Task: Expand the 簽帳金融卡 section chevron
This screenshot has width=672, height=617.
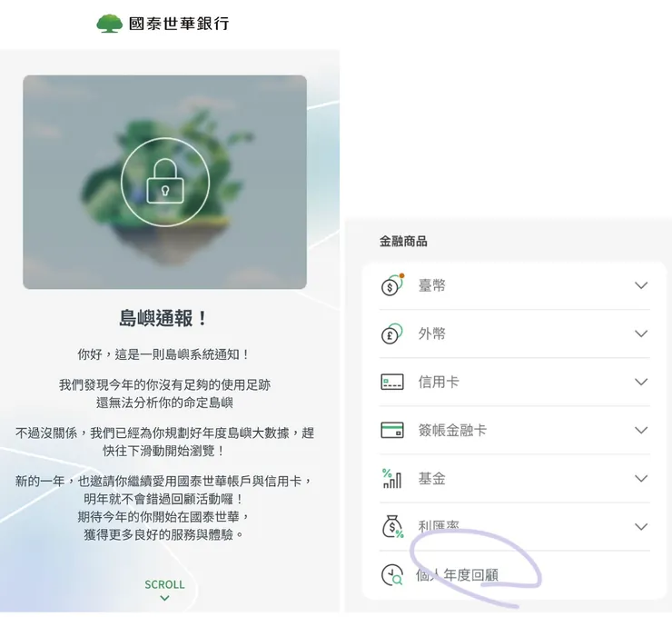Action: click(x=641, y=430)
